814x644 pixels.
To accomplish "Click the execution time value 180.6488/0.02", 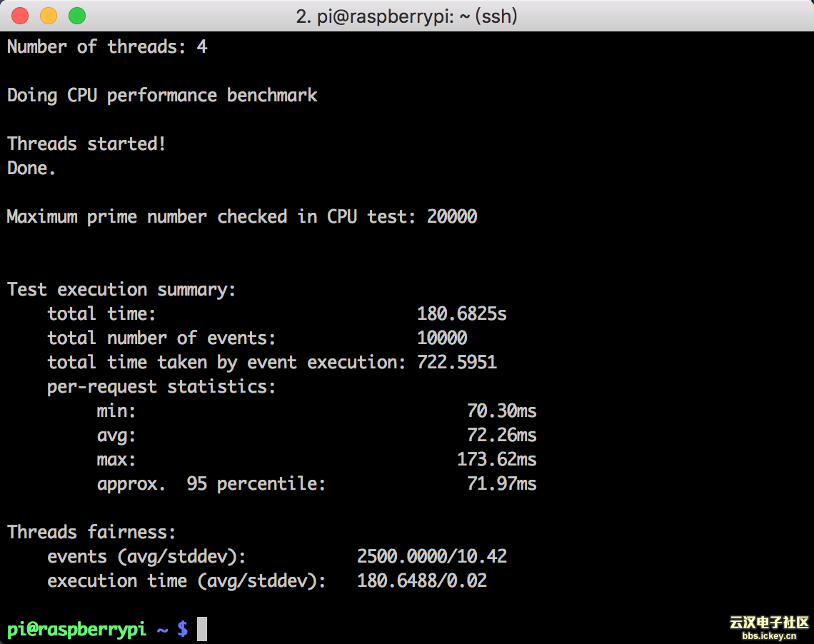I will (x=421, y=580).
